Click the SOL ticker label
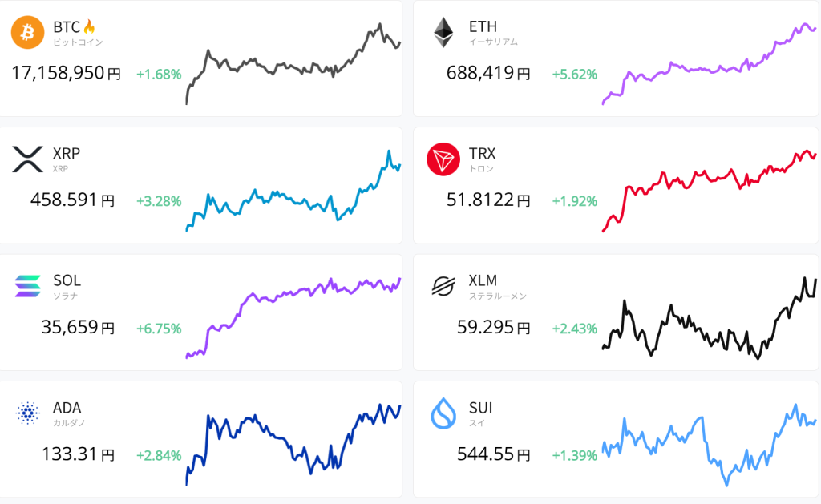 point(67,280)
